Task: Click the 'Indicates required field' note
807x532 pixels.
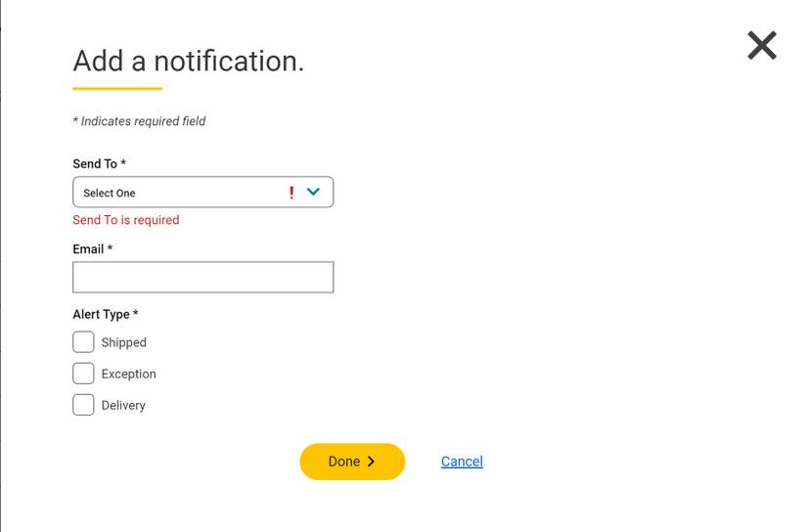Action: 140,121
